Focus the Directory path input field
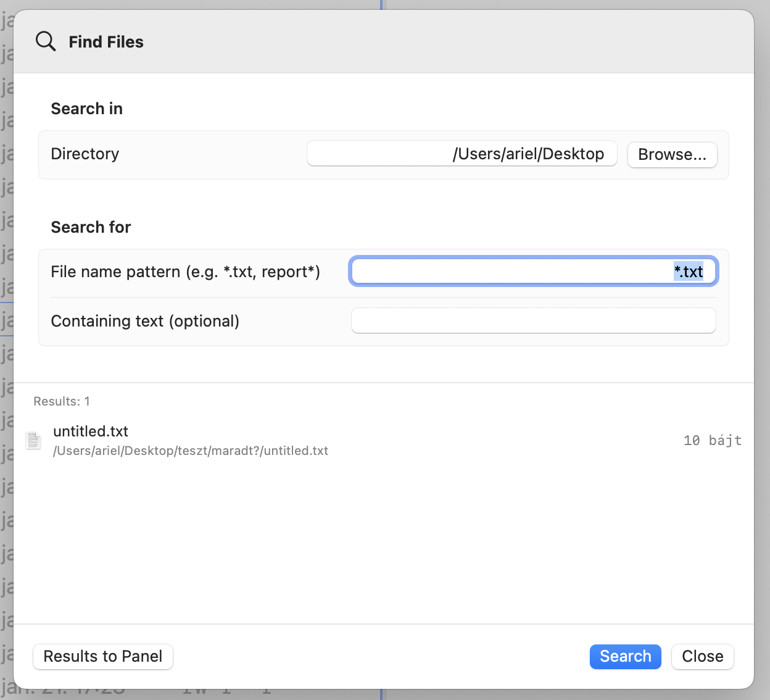Image resolution: width=770 pixels, height=700 pixels. 462,154
